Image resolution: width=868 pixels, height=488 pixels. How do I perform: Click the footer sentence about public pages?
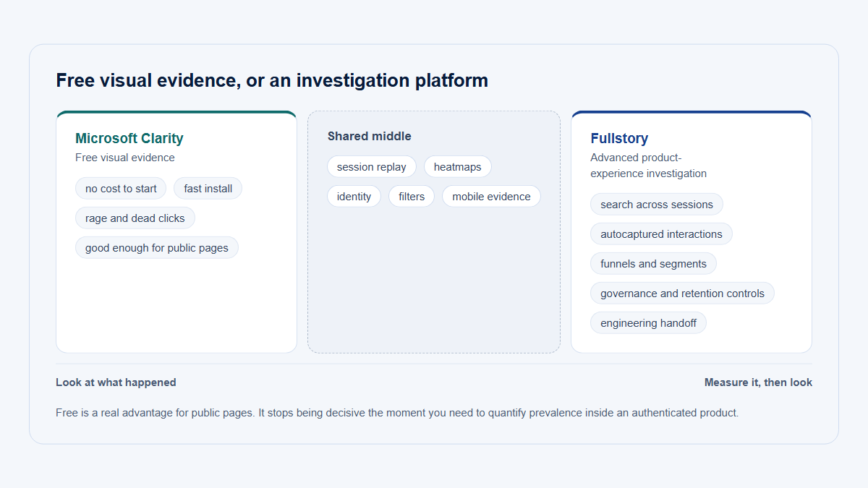pyautogui.click(x=397, y=414)
